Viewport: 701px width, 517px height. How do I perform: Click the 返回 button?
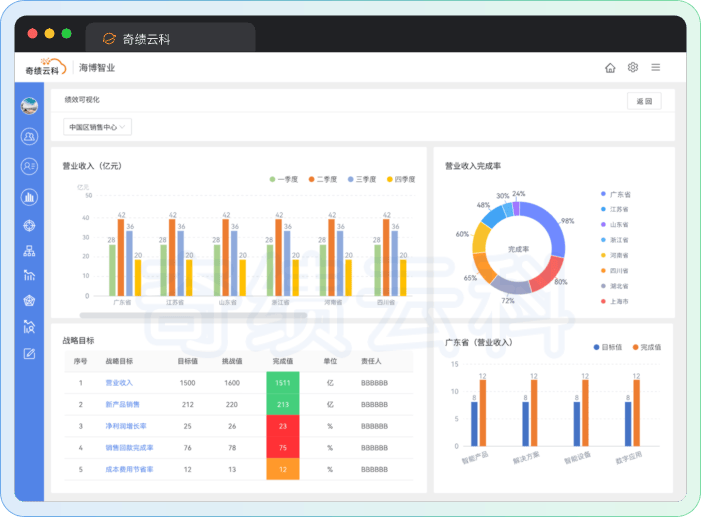click(644, 101)
